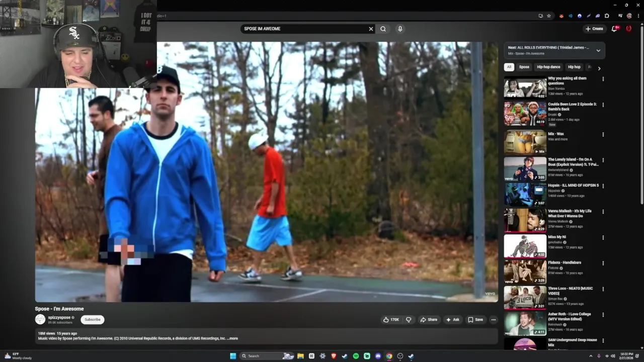Start voice search with microphone icon
Viewport: 644px width, 362px height.
pyautogui.click(x=400, y=29)
